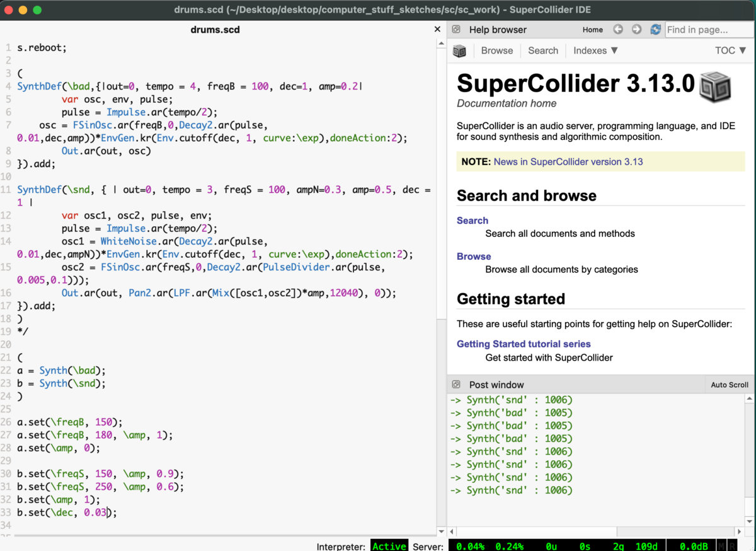Click line b.set(\dec, 0.03);
This screenshot has height=551, width=756.
click(x=67, y=513)
